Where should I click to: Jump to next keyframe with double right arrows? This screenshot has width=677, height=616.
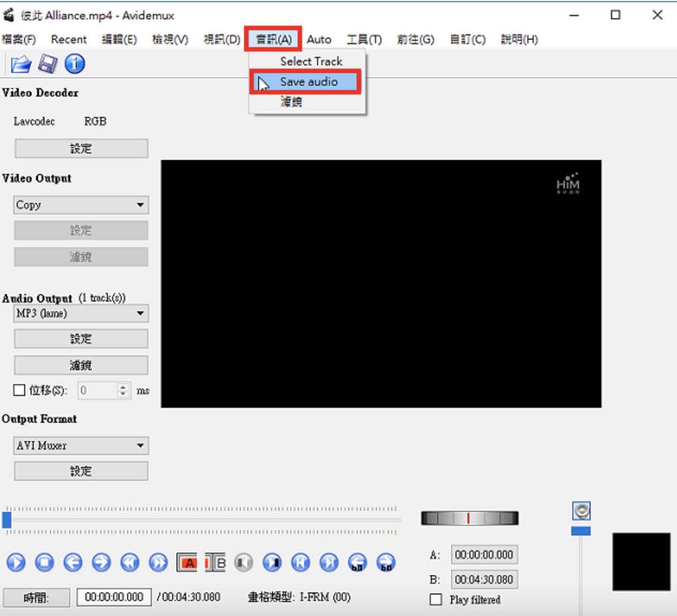click(158, 562)
